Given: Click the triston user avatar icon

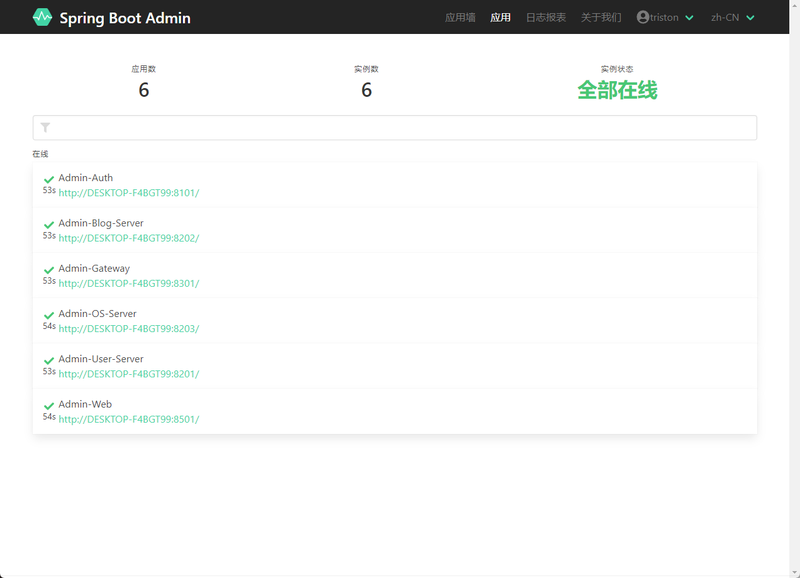Looking at the screenshot, I should pyautogui.click(x=643, y=17).
